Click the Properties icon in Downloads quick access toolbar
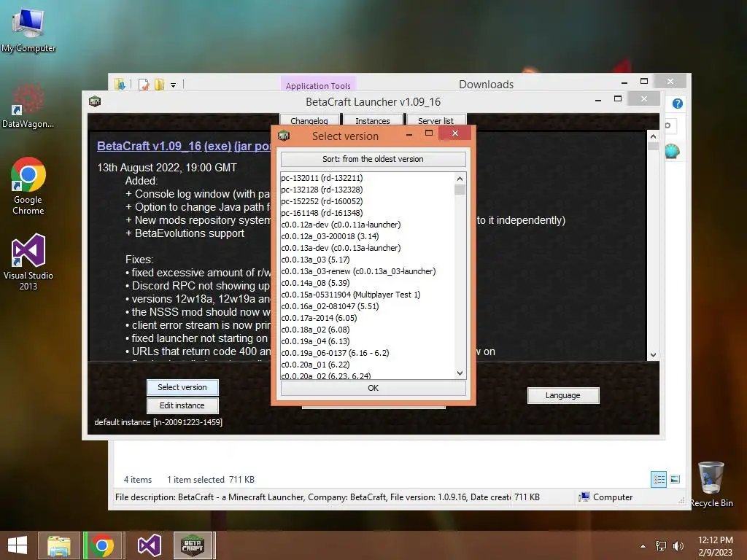Image resolution: width=747 pixels, height=560 pixels. click(x=144, y=85)
